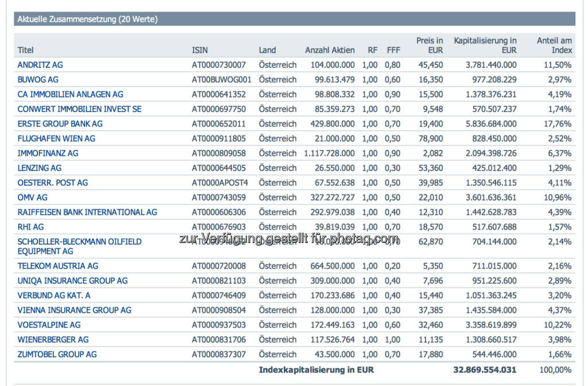This screenshot has width=588, height=386.
Task: Open SCHOELLER-BLECKMANN OILFIELD EQUIPMENT AG link
Action: pos(79,242)
